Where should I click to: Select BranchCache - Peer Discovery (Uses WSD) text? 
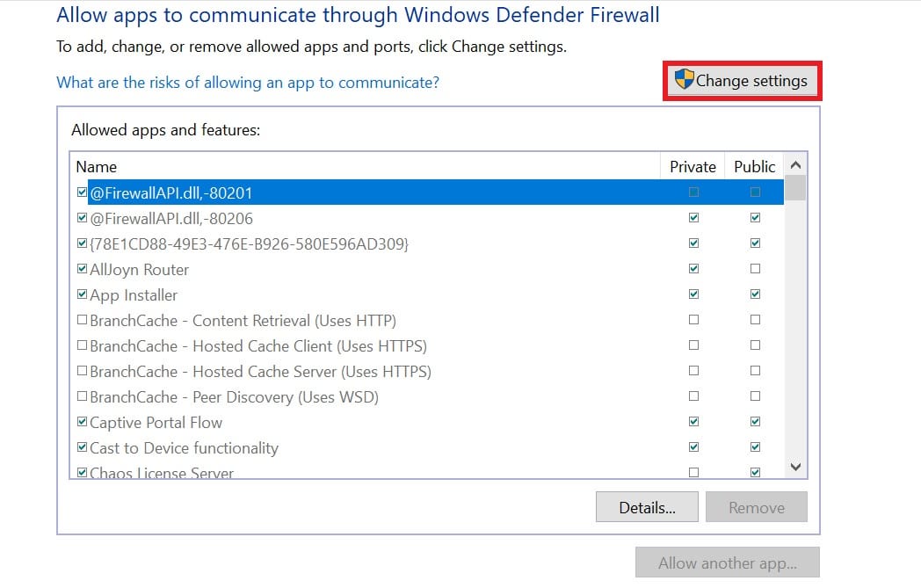(234, 397)
